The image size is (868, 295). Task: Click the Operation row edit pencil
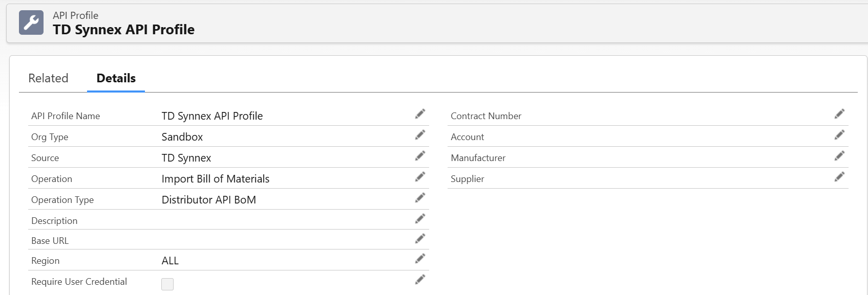[x=420, y=176]
